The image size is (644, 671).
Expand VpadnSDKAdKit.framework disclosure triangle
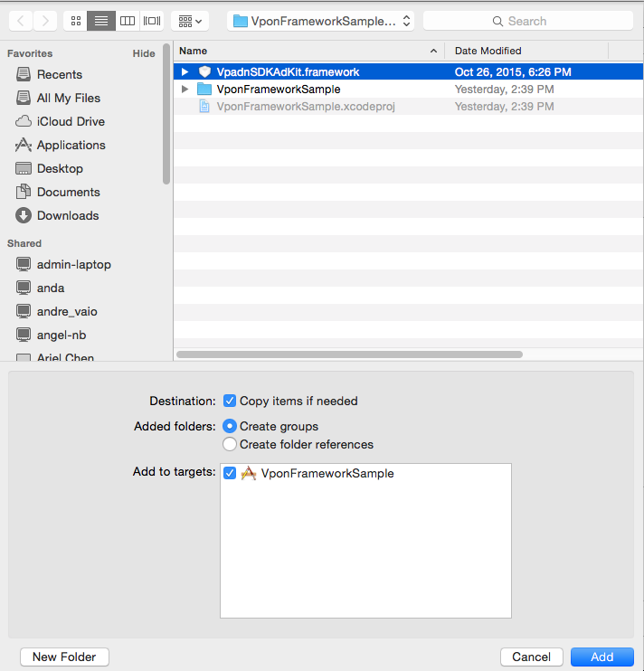pos(185,72)
